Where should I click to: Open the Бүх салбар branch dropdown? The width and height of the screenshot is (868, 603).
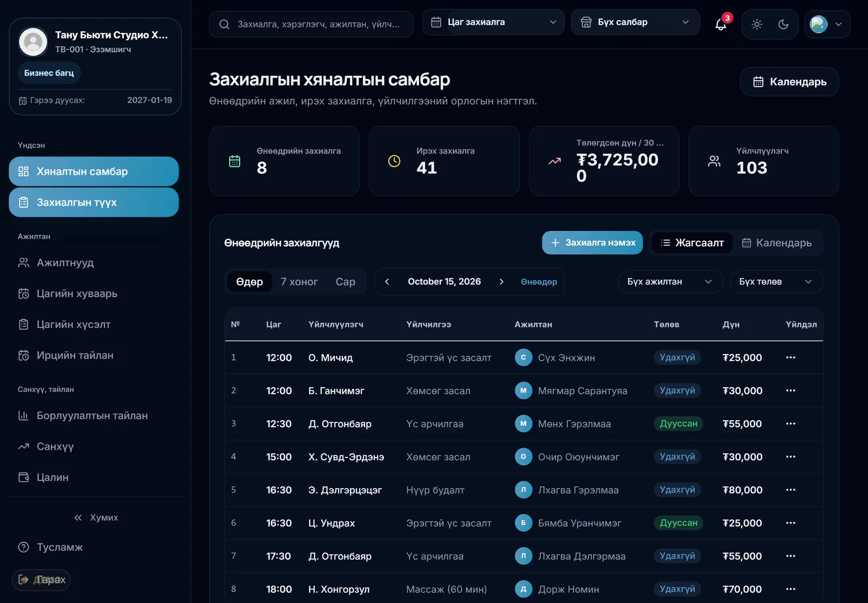coord(635,22)
